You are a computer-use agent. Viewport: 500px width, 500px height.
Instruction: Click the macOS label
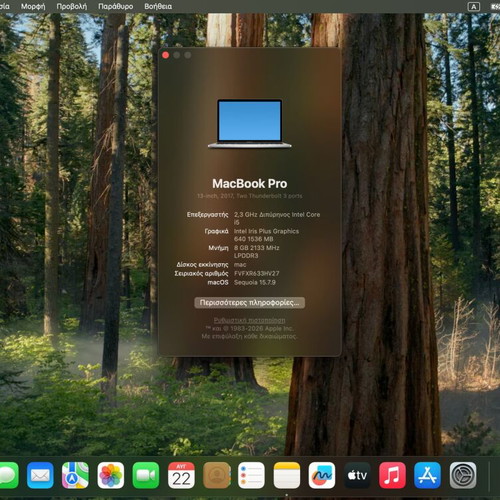[x=218, y=282]
